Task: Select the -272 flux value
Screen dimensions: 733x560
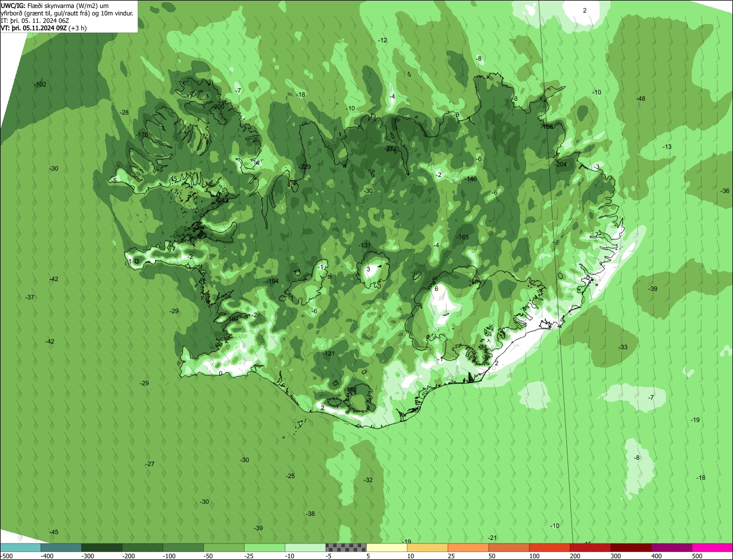Action: [391, 149]
